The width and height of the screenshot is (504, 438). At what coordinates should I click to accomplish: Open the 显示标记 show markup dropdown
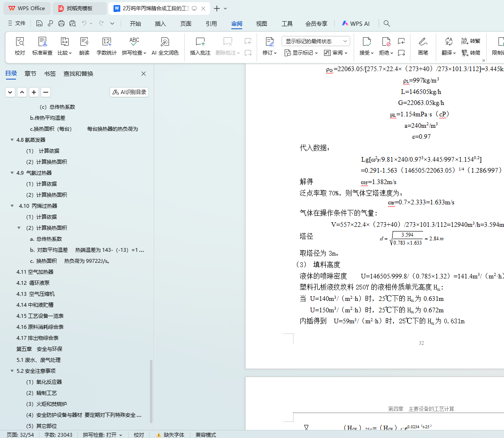point(301,52)
